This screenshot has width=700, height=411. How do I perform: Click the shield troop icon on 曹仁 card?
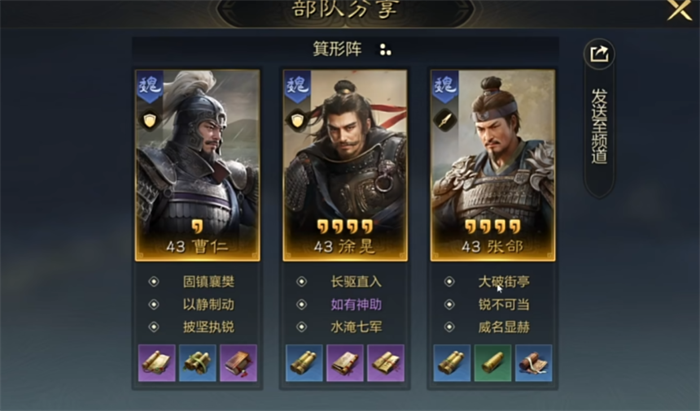click(x=150, y=120)
